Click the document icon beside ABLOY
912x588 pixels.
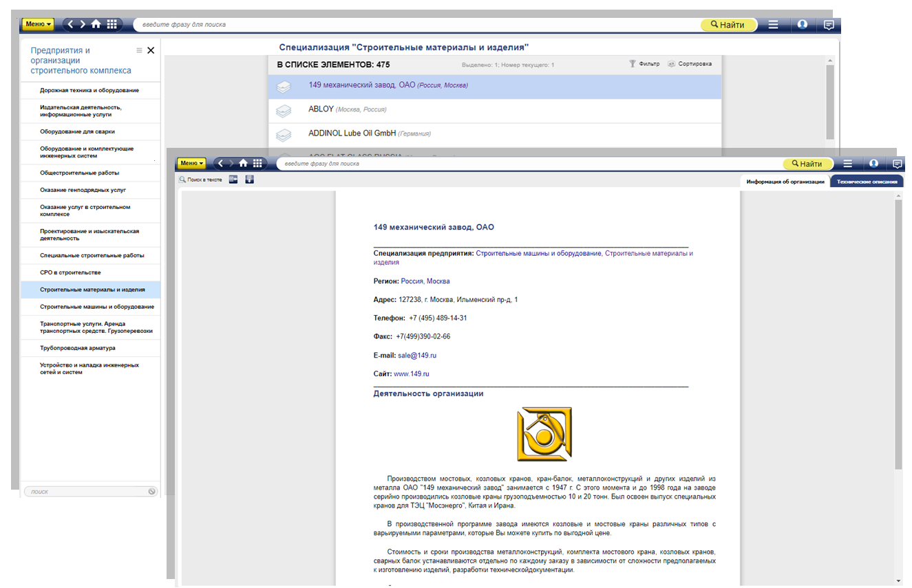(283, 110)
